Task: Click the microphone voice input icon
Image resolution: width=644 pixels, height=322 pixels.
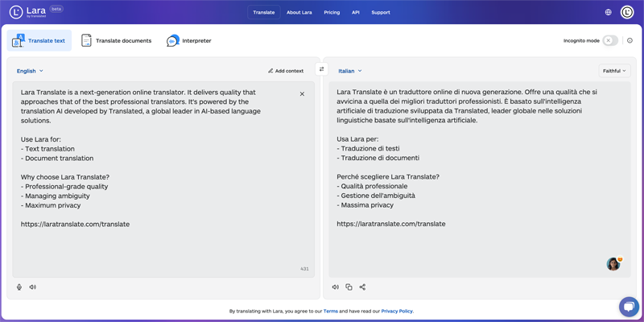Action: tap(19, 287)
